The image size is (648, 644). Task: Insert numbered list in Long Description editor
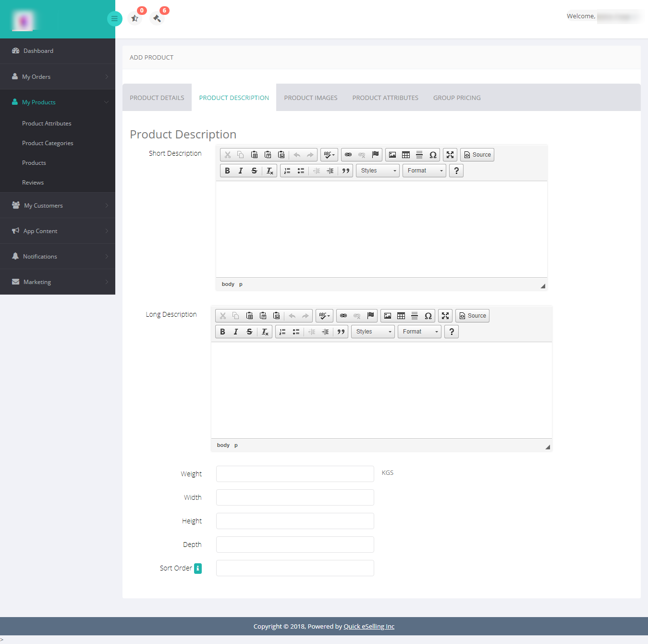click(282, 332)
